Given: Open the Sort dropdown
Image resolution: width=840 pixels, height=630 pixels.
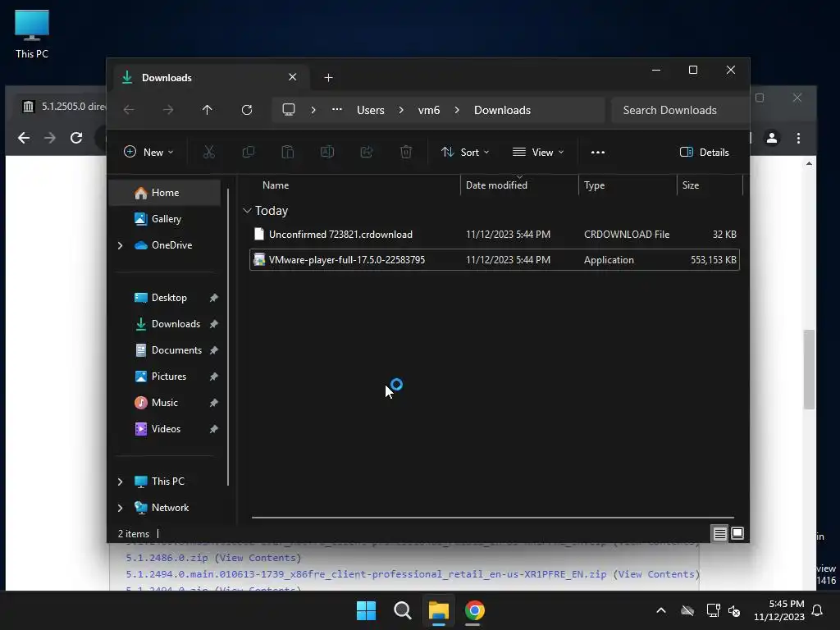Looking at the screenshot, I should click(465, 152).
